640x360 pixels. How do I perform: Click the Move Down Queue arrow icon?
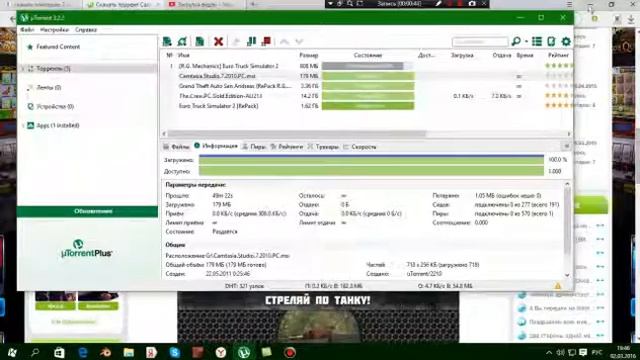(x=299, y=42)
